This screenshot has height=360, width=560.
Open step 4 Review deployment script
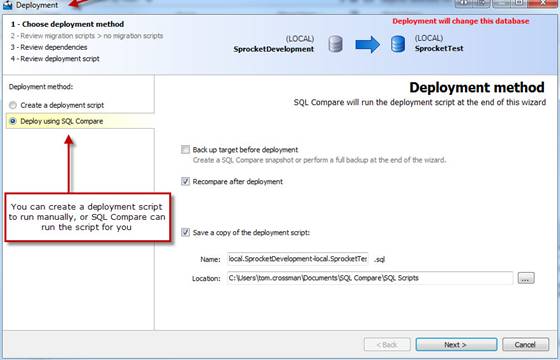click(x=55, y=59)
